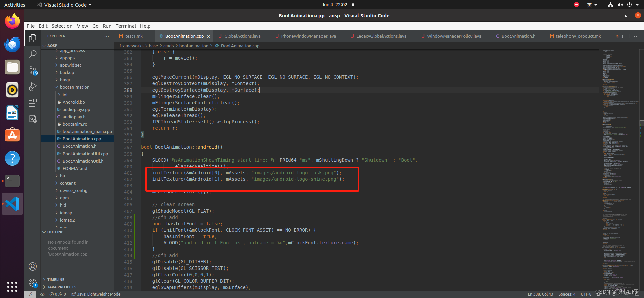This screenshot has height=298, width=644.
Task: Expand the iot folder
Action: point(65,95)
